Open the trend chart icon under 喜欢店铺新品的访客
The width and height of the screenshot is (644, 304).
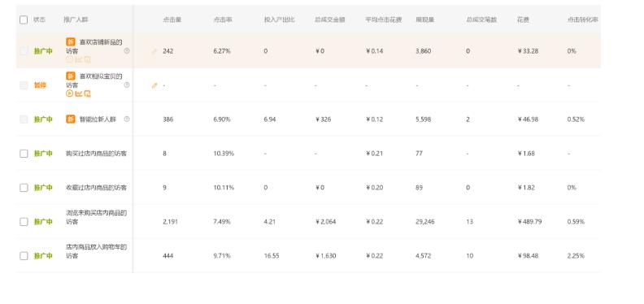(x=78, y=59)
